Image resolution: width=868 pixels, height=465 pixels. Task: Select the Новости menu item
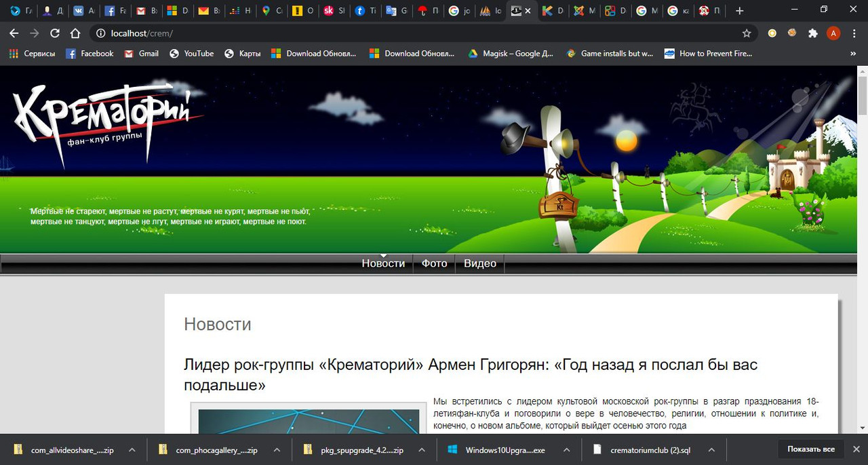point(383,263)
